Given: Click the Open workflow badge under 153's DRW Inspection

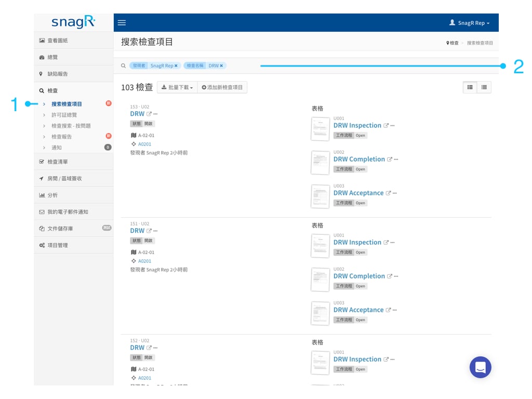Looking at the screenshot, I should click(361, 135).
